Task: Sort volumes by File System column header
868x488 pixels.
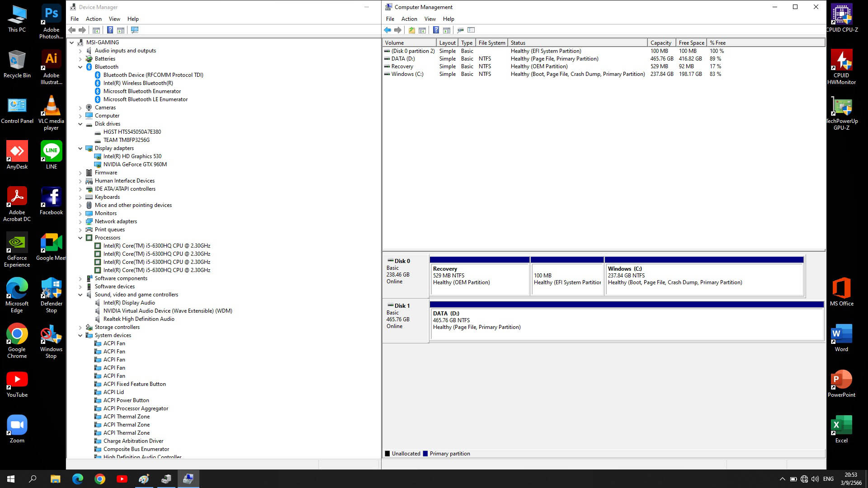Action: point(492,43)
